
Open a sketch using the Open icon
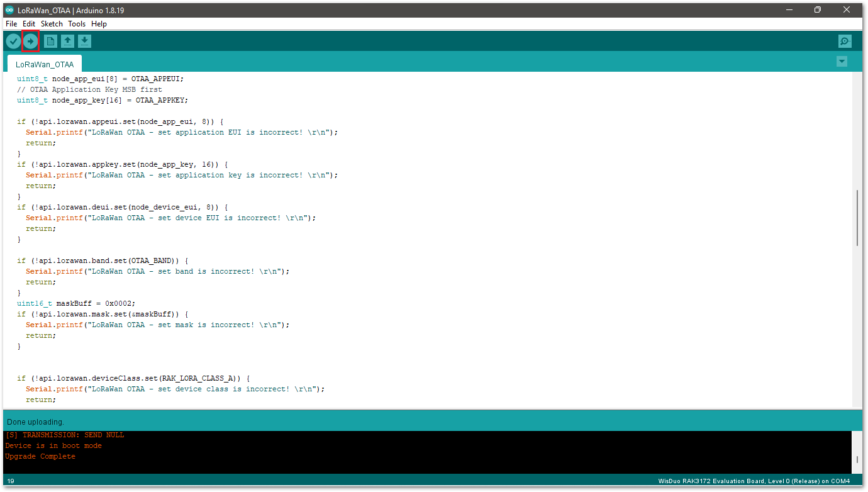67,41
